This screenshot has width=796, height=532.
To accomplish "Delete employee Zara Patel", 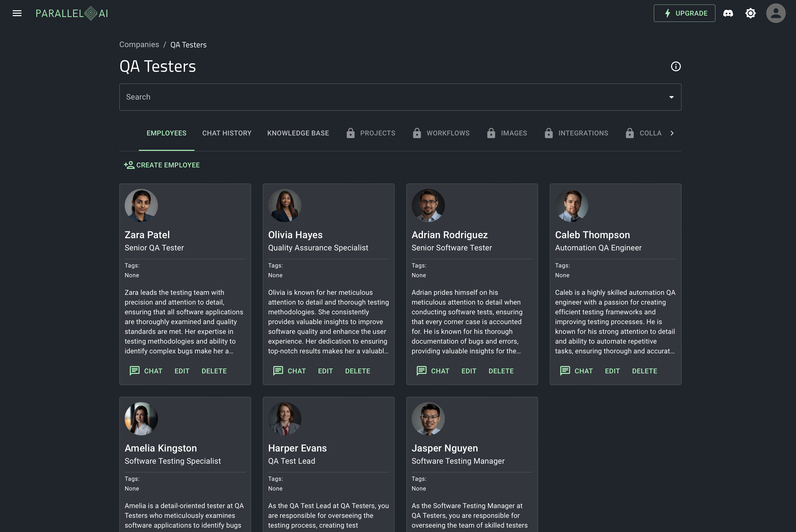I will click(x=214, y=371).
